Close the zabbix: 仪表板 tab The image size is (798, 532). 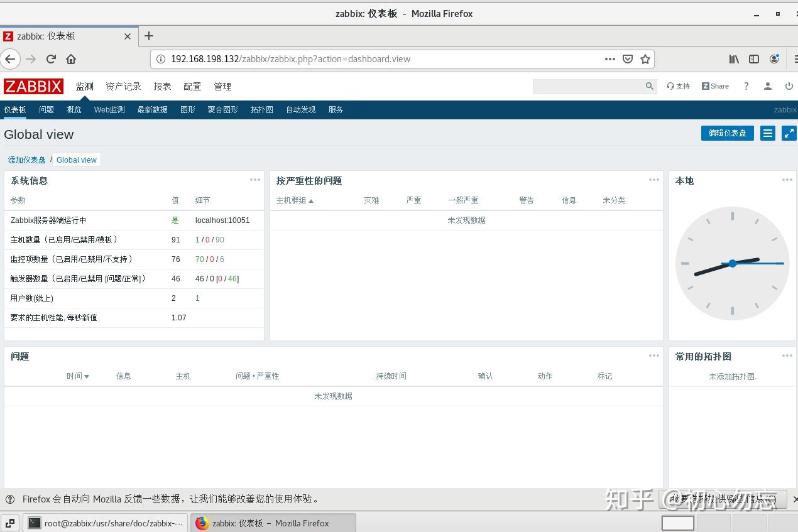click(128, 36)
